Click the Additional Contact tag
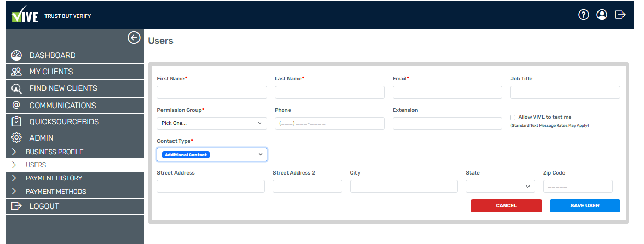The width and height of the screenshot is (644, 244). (186, 155)
